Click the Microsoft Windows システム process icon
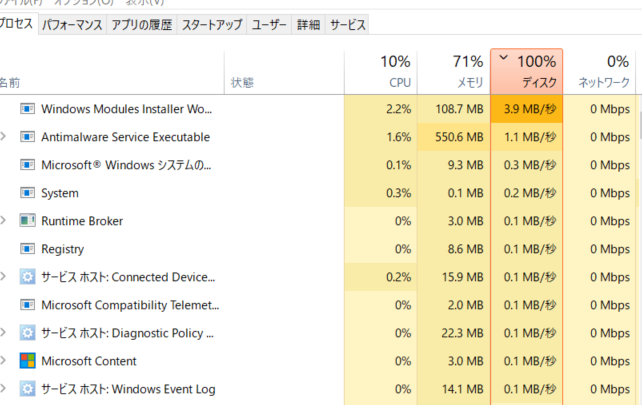This screenshot has width=642, height=405. point(27,165)
